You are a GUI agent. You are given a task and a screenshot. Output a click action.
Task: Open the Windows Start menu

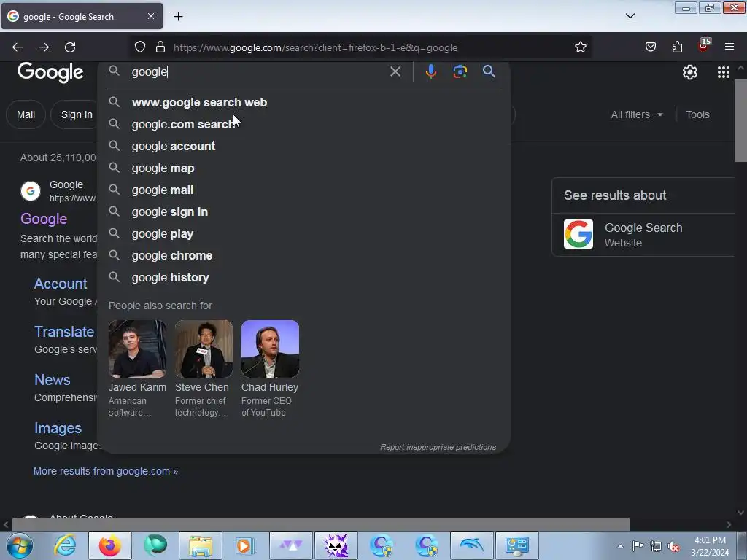point(20,545)
